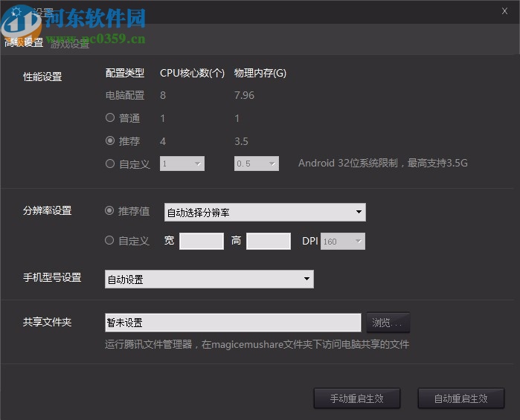Click the settings gear icon in title bar
The width and height of the screenshot is (520, 420).
coord(16,12)
